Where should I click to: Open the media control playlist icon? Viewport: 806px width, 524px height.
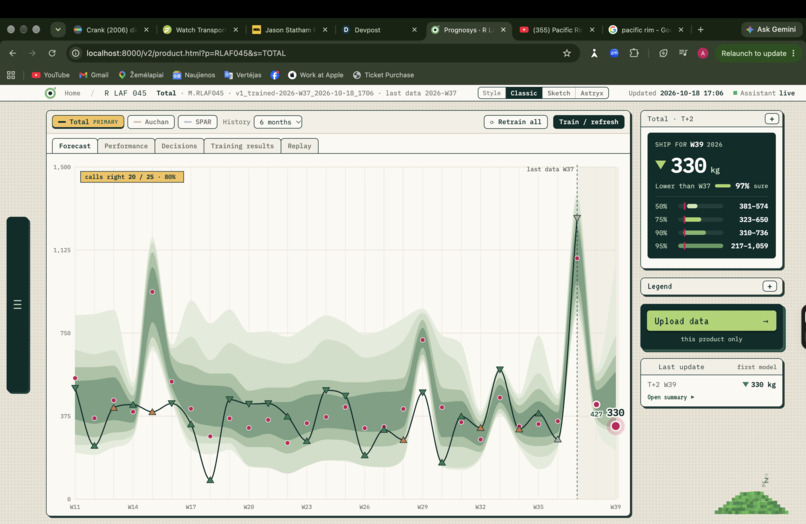pos(683,53)
